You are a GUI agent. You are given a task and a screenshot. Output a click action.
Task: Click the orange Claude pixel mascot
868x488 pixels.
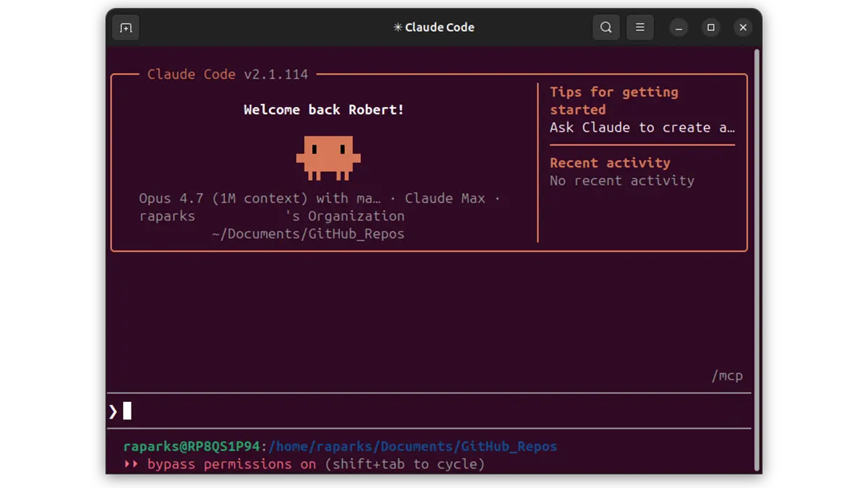tap(328, 158)
